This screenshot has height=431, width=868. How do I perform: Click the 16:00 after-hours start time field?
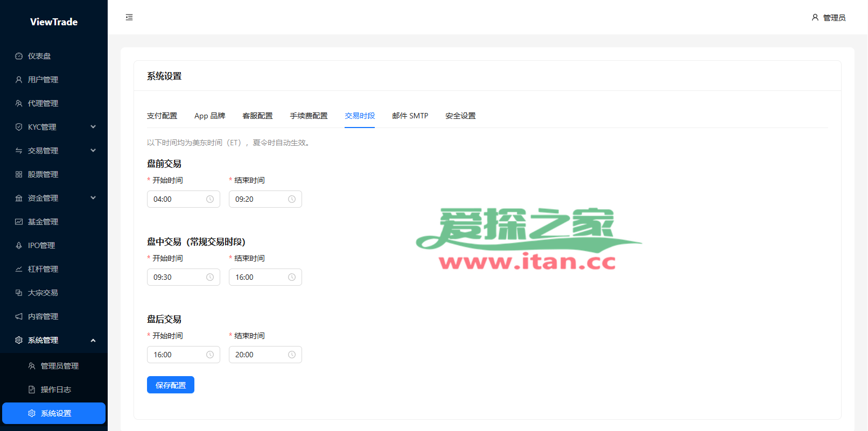point(184,355)
